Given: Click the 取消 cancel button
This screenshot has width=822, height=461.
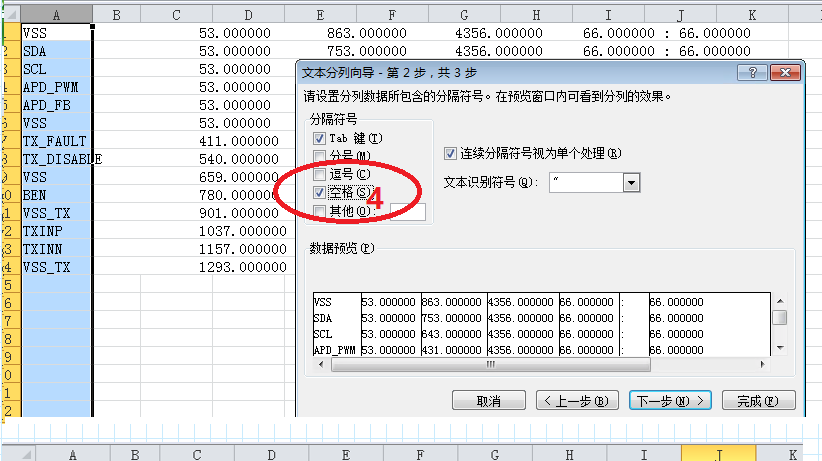Looking at the screenshot, I should pos(489,401).
